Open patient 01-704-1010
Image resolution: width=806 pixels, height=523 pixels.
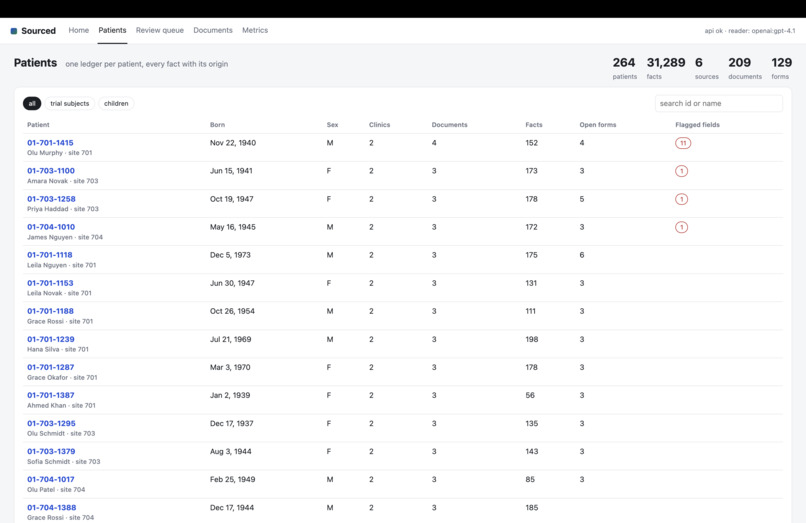coord(51,227)
